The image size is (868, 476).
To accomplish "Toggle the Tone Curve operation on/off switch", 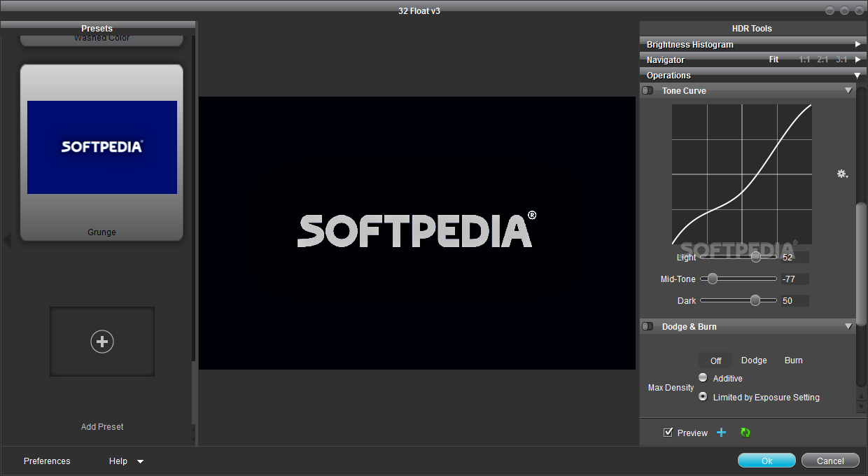I will [x=647, y=90].
